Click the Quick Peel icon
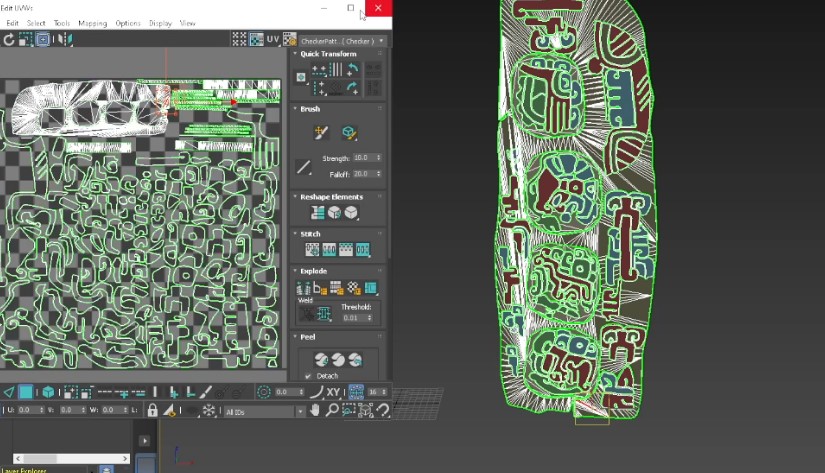This screenshot has width=825, height=473. point(321,360)
